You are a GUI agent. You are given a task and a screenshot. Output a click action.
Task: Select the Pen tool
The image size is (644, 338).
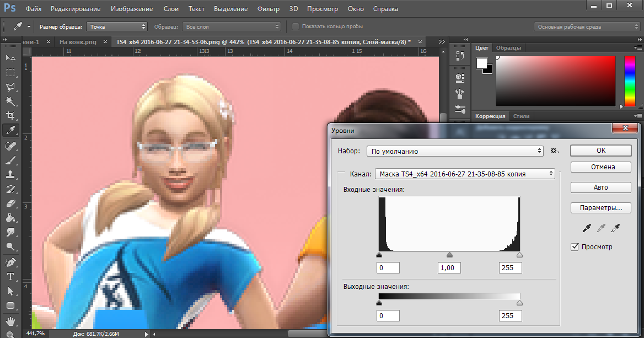(x=10, y=262)
